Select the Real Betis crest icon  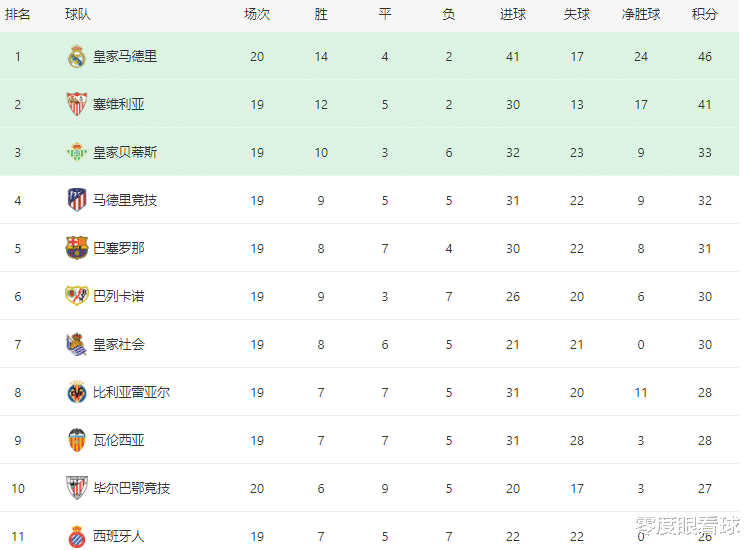[77, 152]
